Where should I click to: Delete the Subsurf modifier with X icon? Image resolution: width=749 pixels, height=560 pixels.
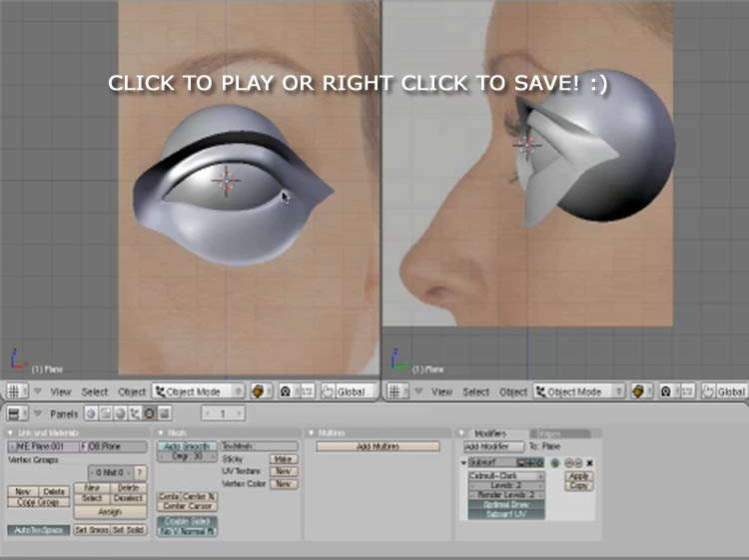tap(590, 463)
